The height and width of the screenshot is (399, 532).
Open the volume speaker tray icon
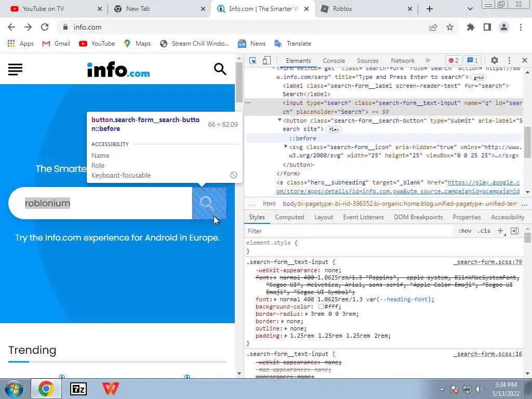480,389
